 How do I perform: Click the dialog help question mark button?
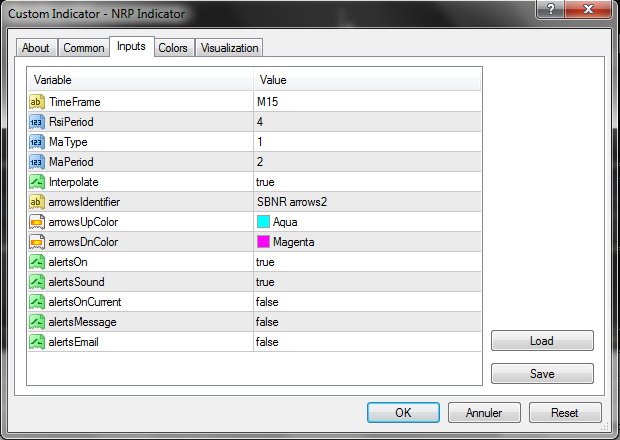pyautogui.click(x=549, y=11)
